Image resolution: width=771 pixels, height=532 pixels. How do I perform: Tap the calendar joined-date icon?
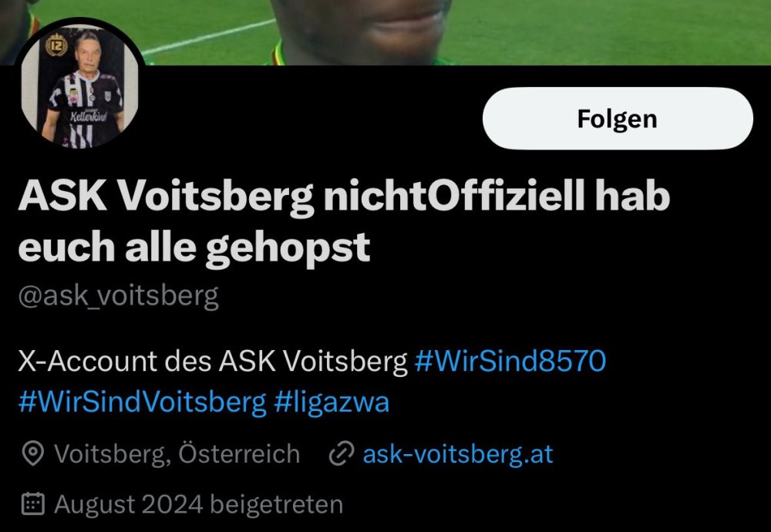pyautogui.click(x=33, y=504)
